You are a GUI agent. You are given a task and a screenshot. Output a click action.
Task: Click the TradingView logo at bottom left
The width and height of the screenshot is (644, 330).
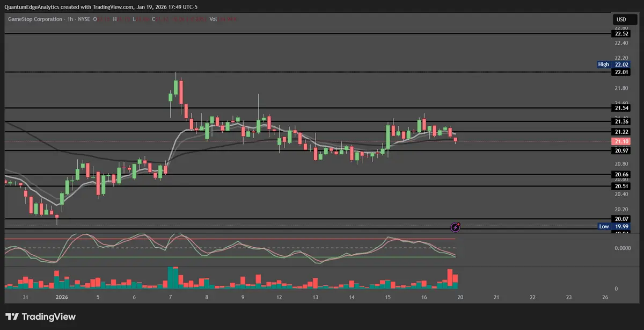(41, 317)
